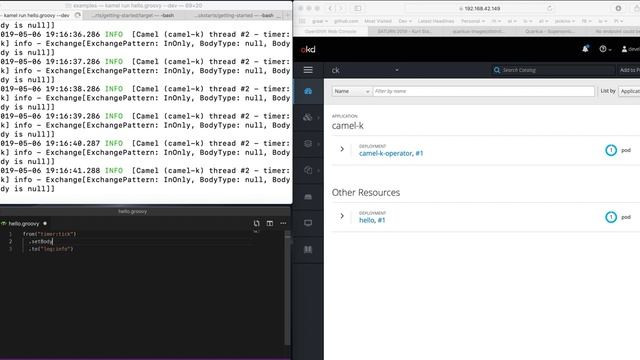
Task: Click the camel-k application heading
Action: click(x=347, y=126)
